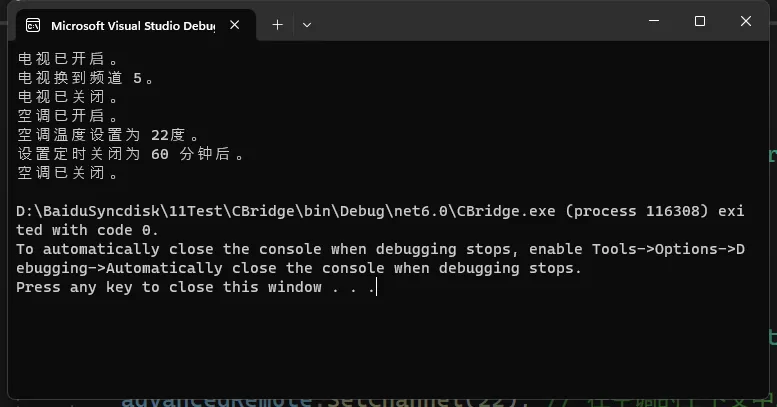The width and height of the screenshot is (777, 407).
Task: Click the output line 电视已开启。
Action: pos(68,59)
